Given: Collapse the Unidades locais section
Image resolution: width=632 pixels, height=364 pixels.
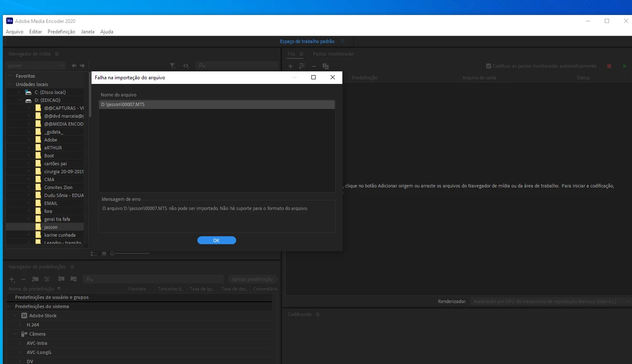Looking at the screenshot, I should pyautogui.click(x=11, y=84).
